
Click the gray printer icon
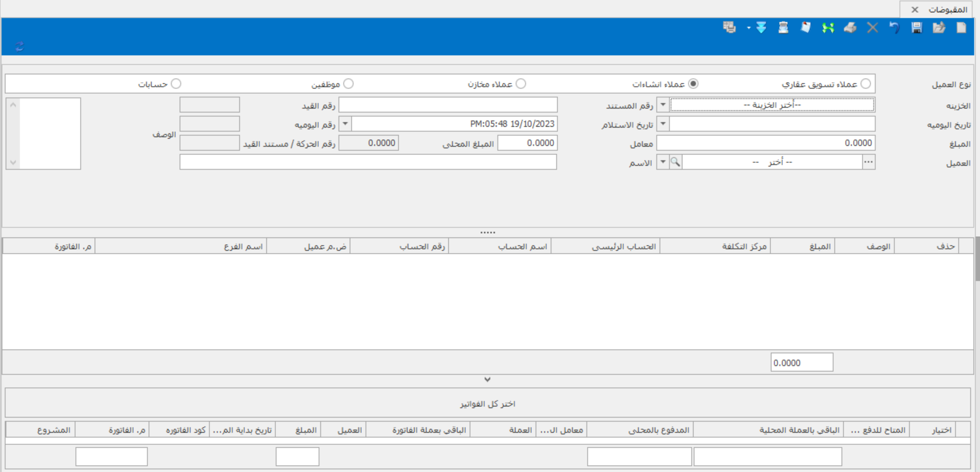tap(850, 28)
